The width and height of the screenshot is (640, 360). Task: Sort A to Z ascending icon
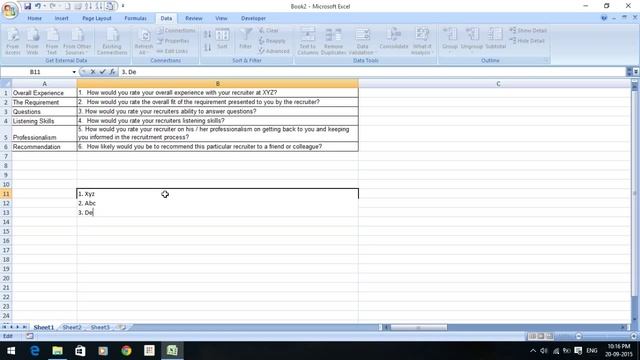(x=207, y=35)
